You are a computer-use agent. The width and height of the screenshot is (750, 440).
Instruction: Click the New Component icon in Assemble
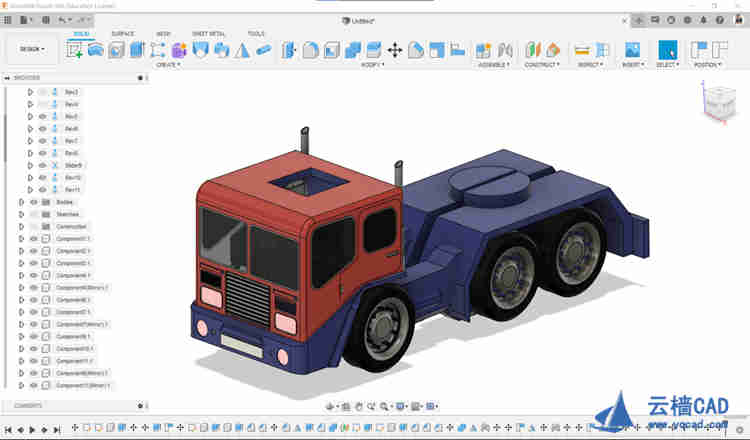click(x=483, y=50)
